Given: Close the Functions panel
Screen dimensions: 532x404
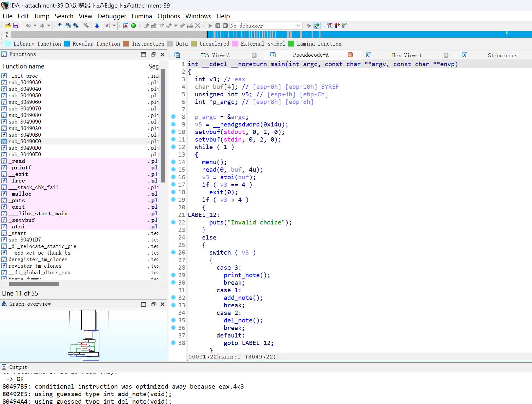Looking at the screenshot, I should point(162,54).
